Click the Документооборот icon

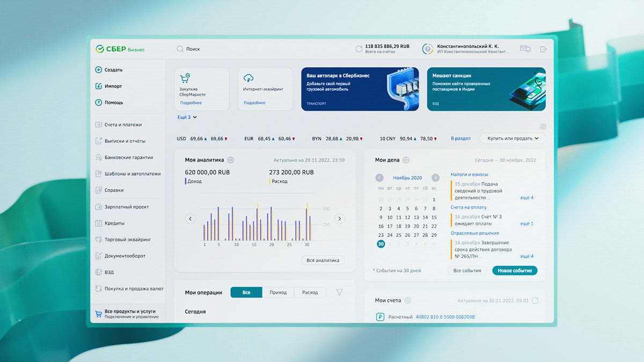coord(98,256)
